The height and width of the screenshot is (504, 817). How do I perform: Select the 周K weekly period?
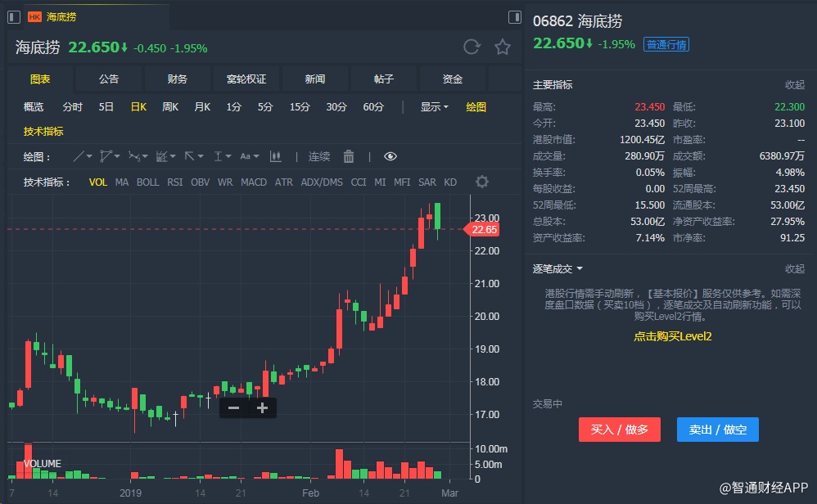pos(170,106)
